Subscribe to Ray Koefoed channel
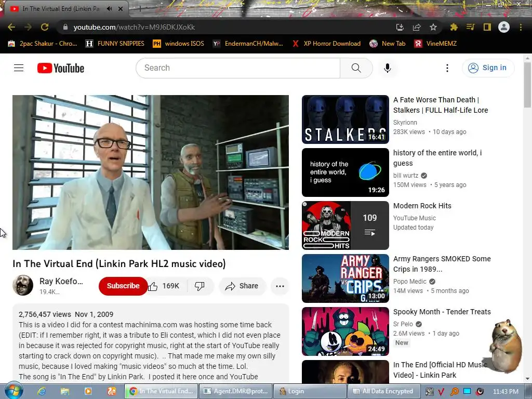 pos(123,286)
